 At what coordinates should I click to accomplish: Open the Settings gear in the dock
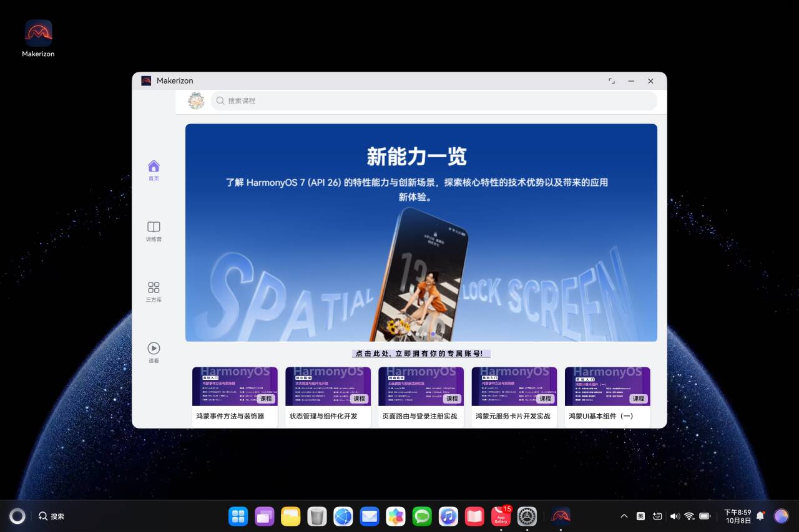tap(527, 516)
